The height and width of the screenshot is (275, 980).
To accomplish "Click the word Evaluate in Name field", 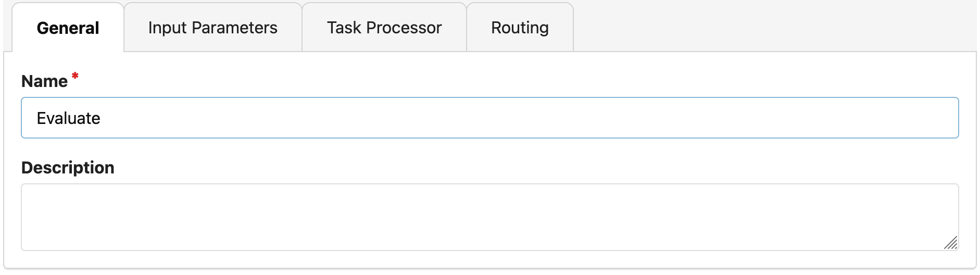I will 68,118.
